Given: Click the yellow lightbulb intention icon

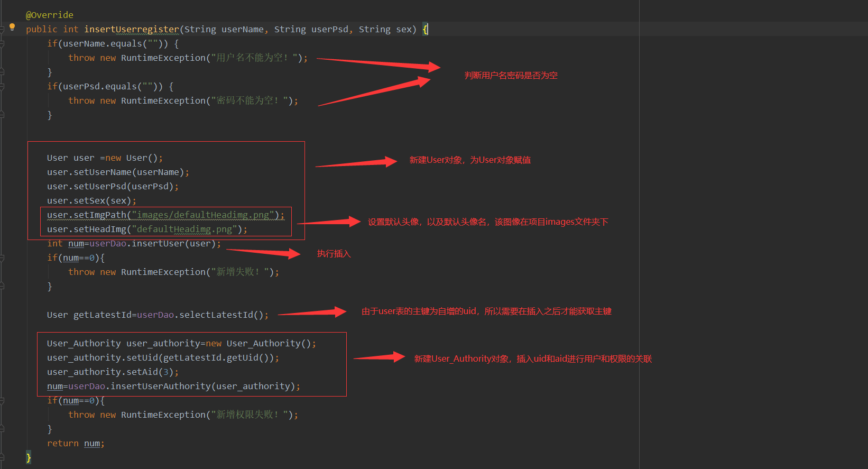Looking at the screenshot, I should 12,27.
